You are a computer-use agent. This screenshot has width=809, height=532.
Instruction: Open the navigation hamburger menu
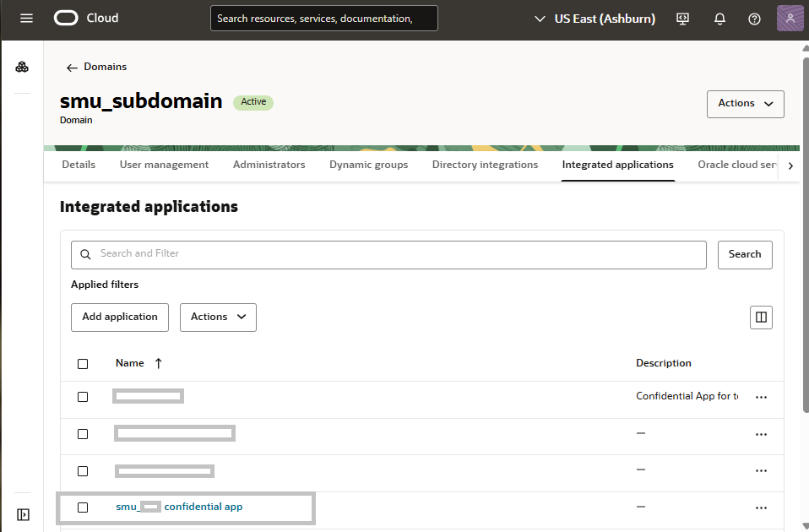tap(25, 18)
